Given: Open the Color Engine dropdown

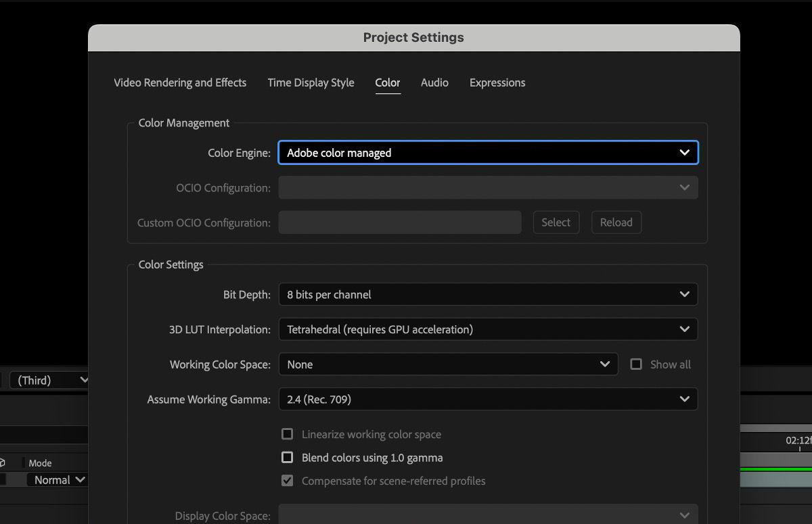Looking at the screenshot, I should [488, 152].
